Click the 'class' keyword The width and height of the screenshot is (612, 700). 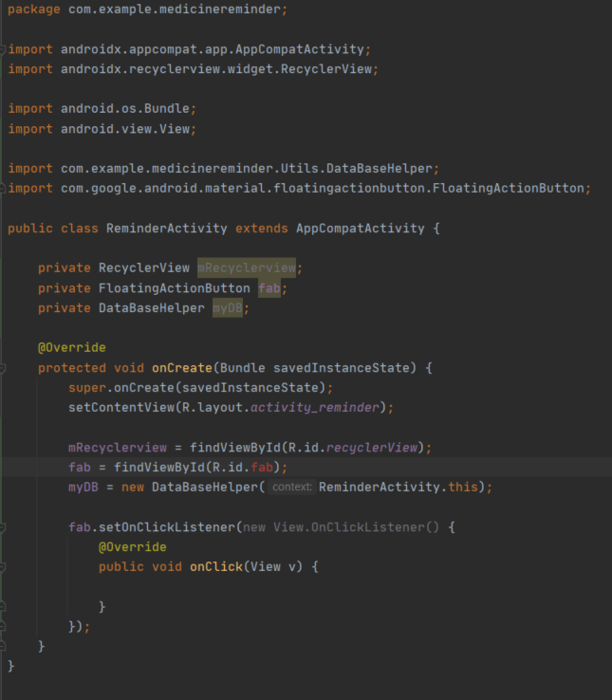(x=80, y=229)
